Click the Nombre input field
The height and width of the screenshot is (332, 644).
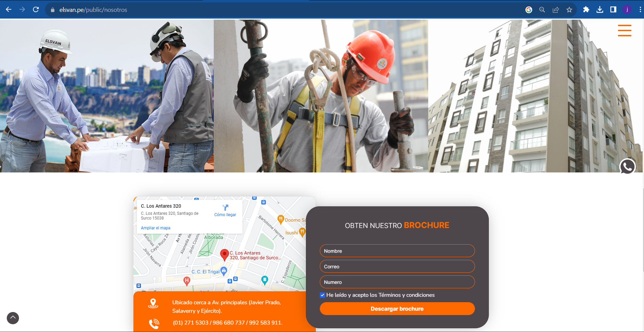click(x=397, y=251)
